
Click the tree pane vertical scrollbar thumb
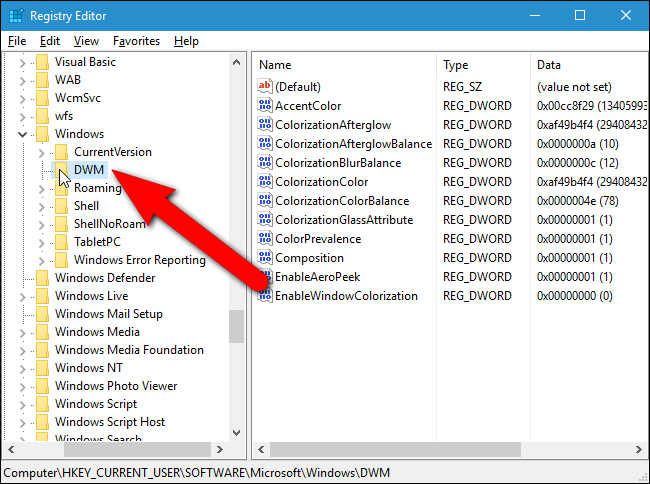tap(236, 327)
